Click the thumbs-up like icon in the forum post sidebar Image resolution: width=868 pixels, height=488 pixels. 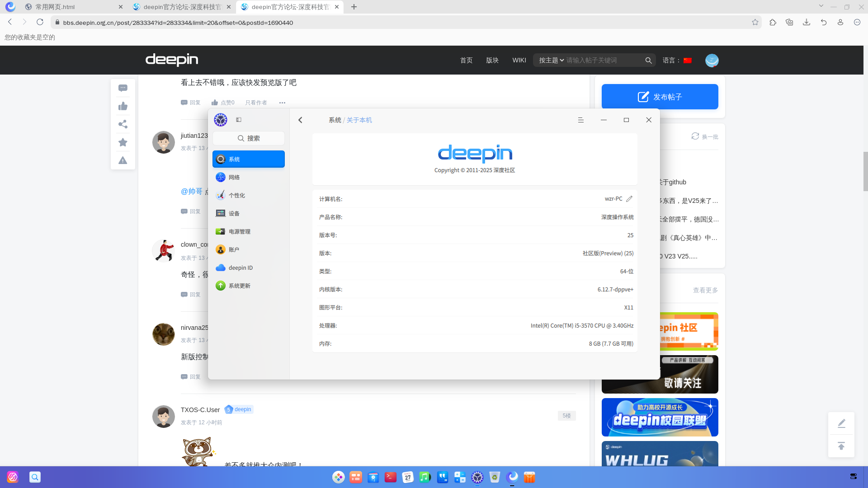point(123,106)
